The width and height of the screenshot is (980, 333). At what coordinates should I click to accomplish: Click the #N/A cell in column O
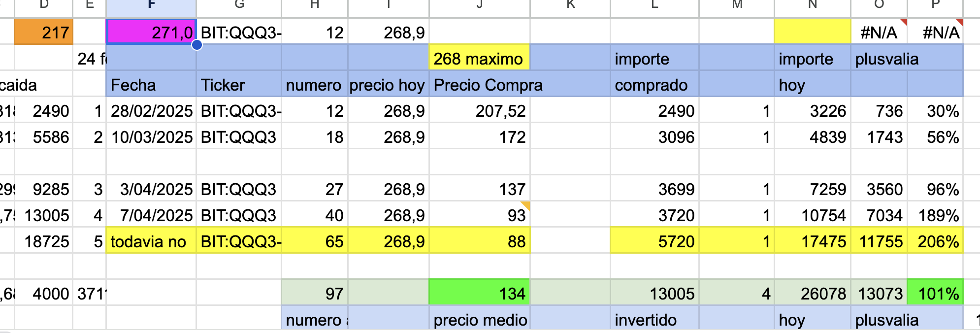click(879, 33)
